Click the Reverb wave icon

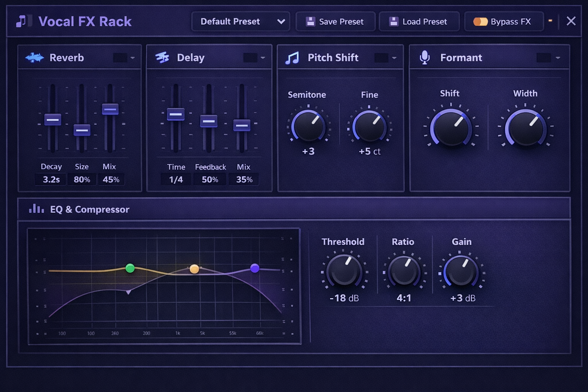pos(34,58)
